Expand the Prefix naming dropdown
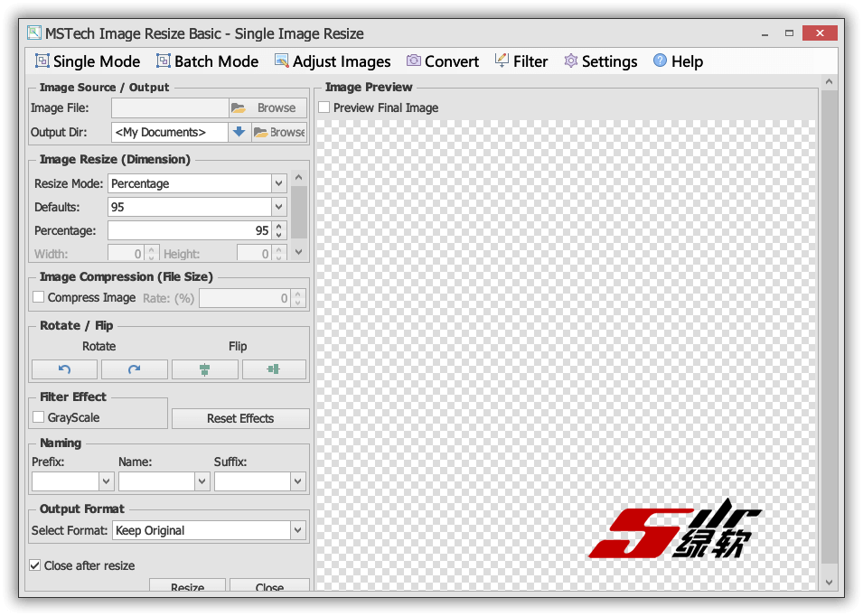863x616 pixels. (106, 482)
